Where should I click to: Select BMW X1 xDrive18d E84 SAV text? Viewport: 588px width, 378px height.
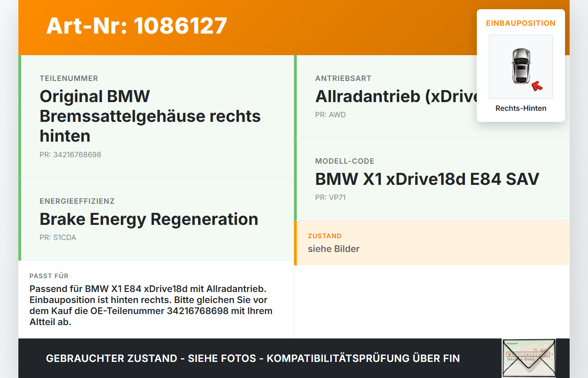[x=427, y=179]
